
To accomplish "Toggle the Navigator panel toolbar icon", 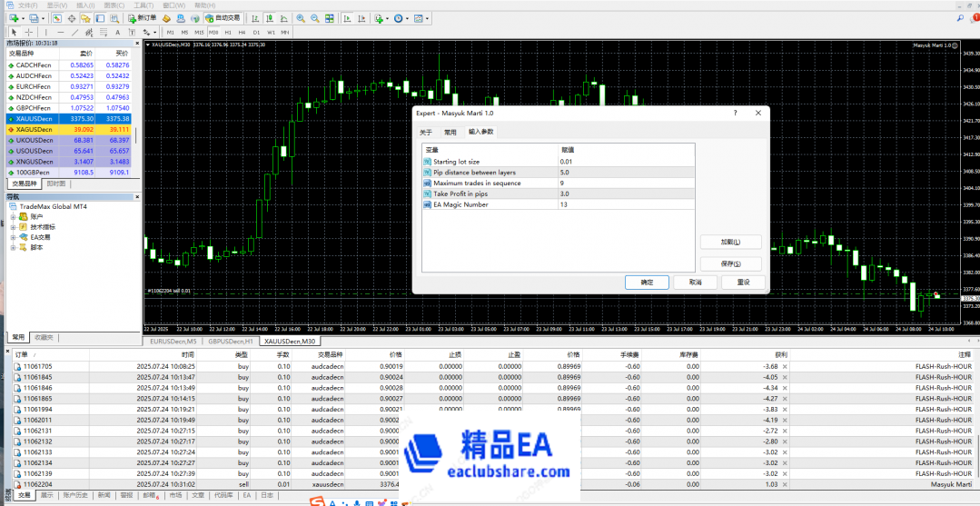I will click(x=85, y=18).
